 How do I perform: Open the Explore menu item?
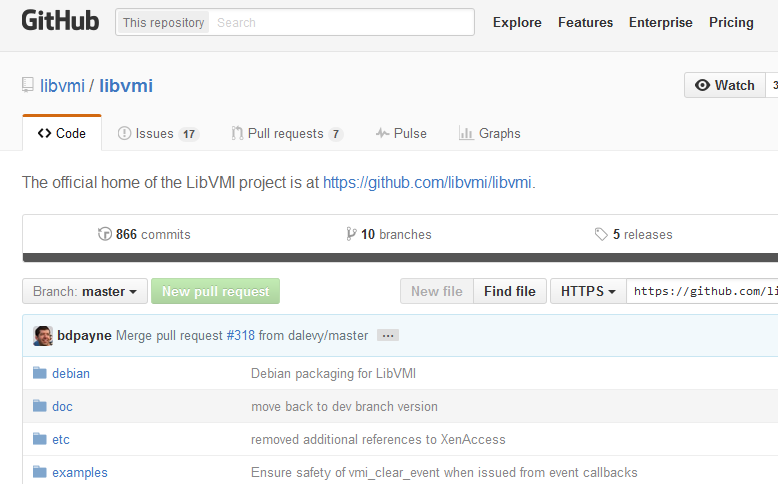[x=517, y=22]
